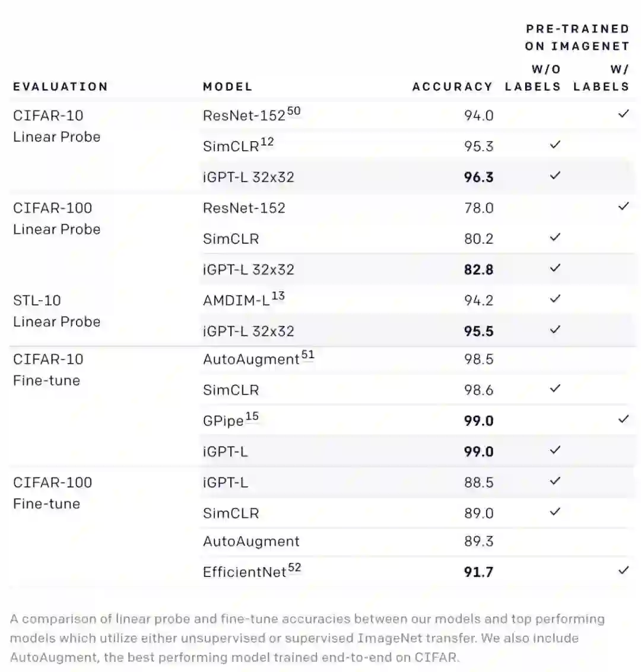Click the ACCURACY column header
The width and height of the screenshot is (641, 672).
(x=452, y=87)
